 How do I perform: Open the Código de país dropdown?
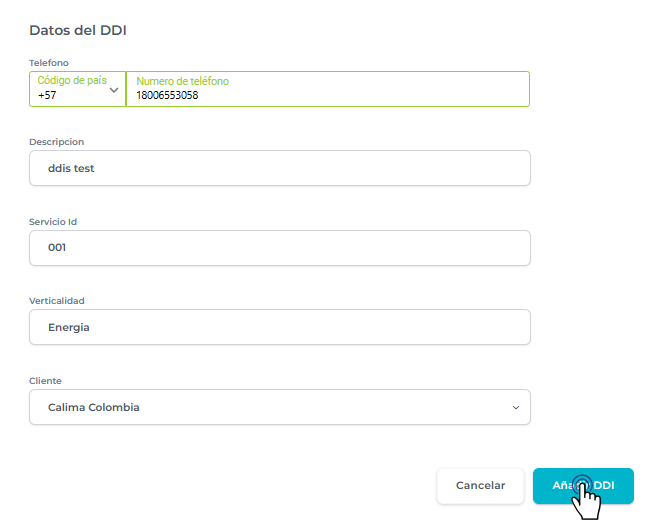pos(77,89)
